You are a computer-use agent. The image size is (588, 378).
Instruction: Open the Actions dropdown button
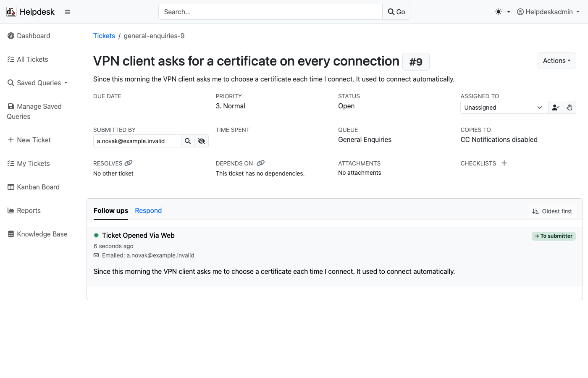pyautogui.click(x=556, y=60)
